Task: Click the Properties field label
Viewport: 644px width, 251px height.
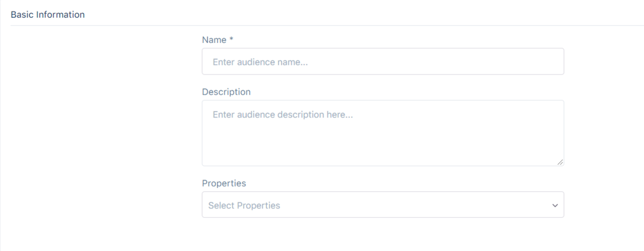Action: pos(224,183)
